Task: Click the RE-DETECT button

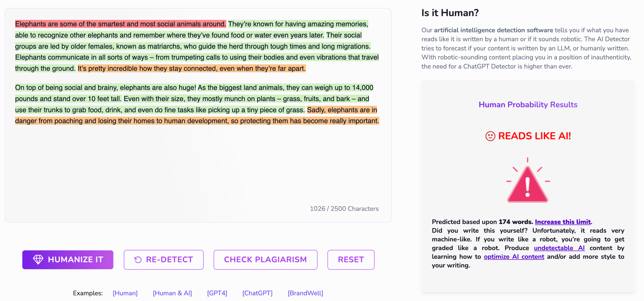Action: click(x=164, y=259)
